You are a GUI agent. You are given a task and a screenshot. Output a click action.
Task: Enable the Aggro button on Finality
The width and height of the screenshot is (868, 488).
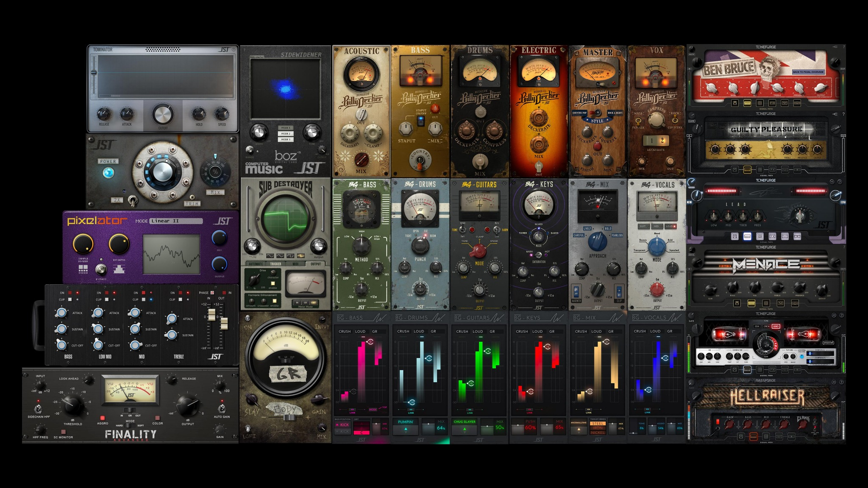click(x=102, y=418)
